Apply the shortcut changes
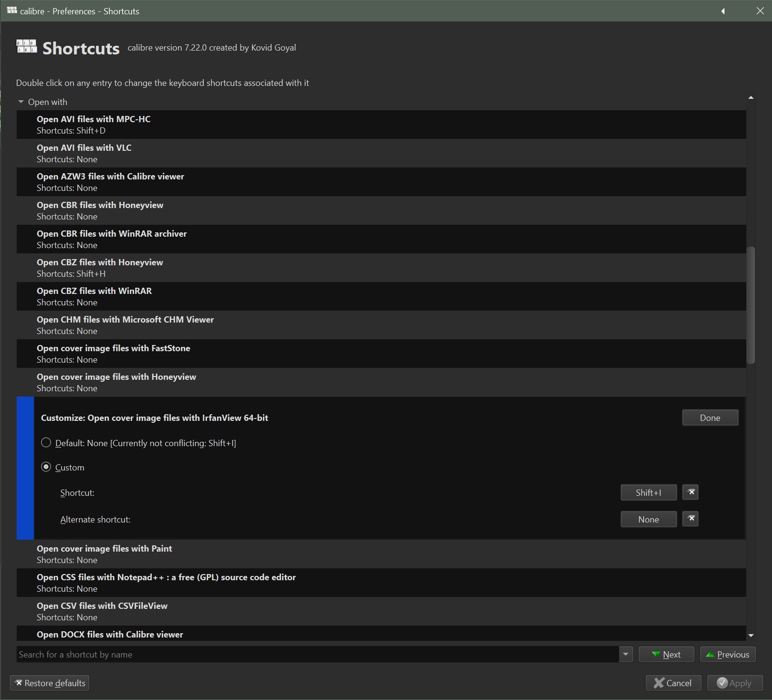This screenshot has height=700, width=772. coord(735,683)
